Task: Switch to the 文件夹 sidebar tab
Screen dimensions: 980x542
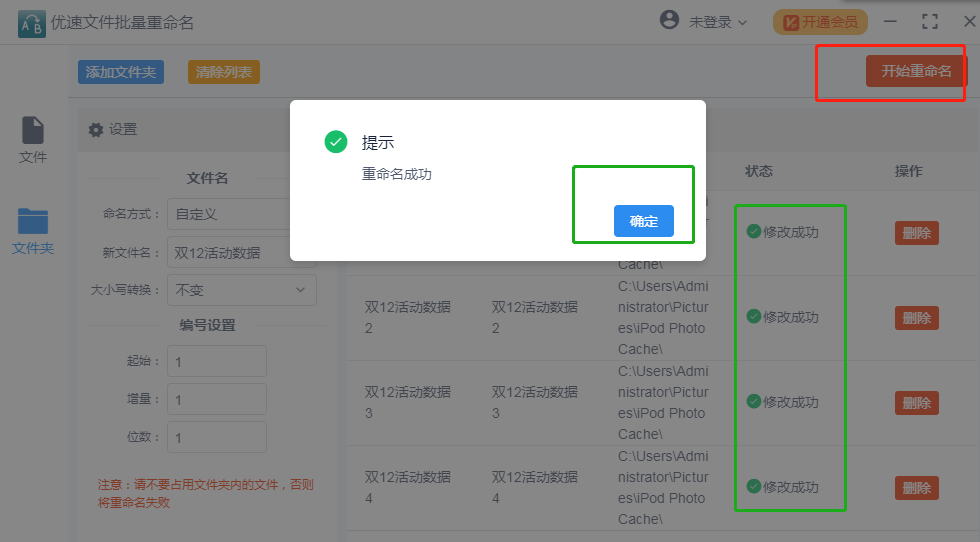Action: click(32, 231)
